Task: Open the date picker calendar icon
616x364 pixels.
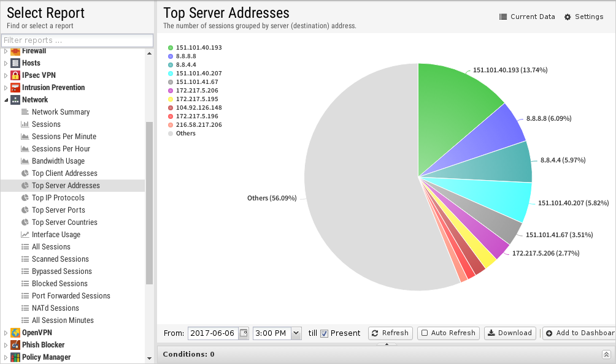Action: click(x=244, y=333)
